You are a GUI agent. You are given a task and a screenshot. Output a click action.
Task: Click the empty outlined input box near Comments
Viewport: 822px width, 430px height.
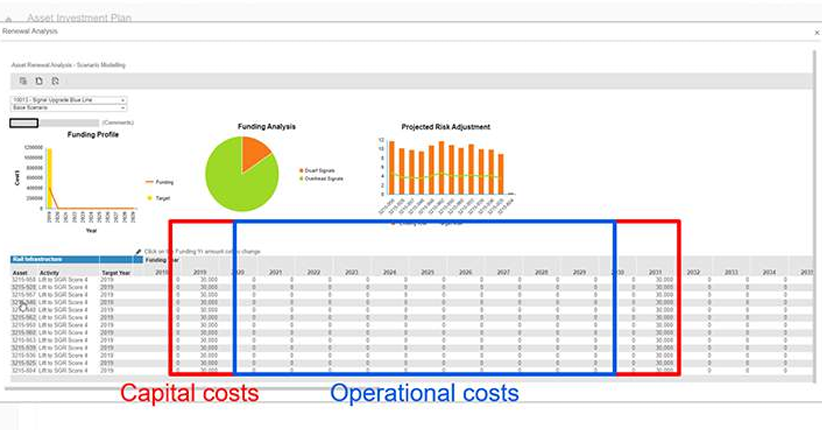(23, 123)
